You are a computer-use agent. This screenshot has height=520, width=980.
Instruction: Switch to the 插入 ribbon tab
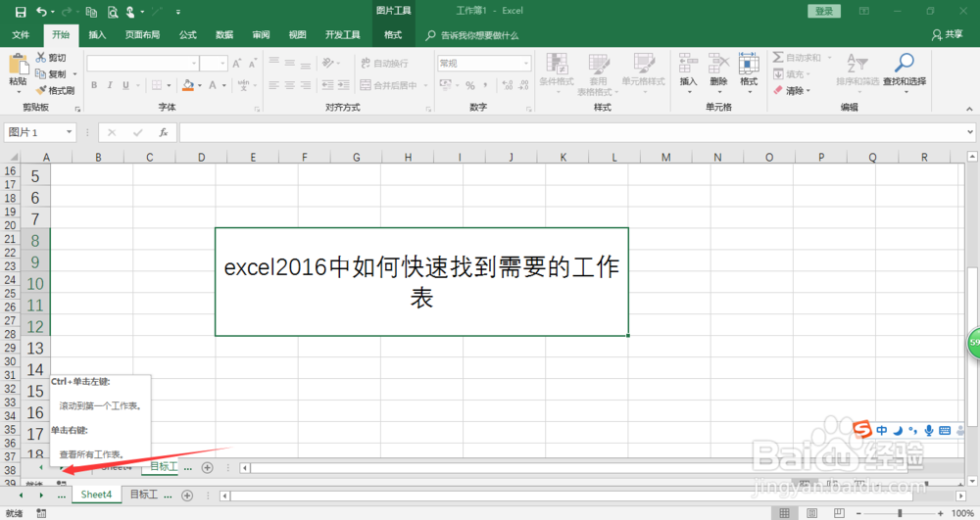(97, 35)
